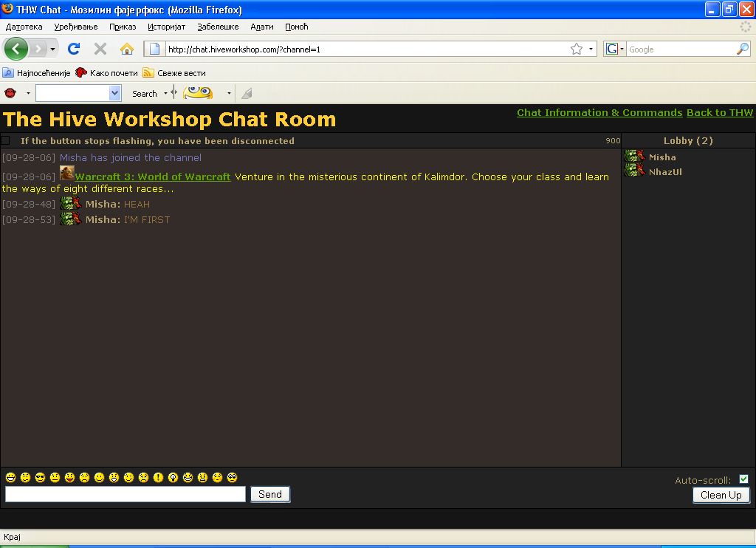Open the Warcraft 3: World of Warcraft link
This screenshot has height=548, width=756.
[x=153, y=177]
